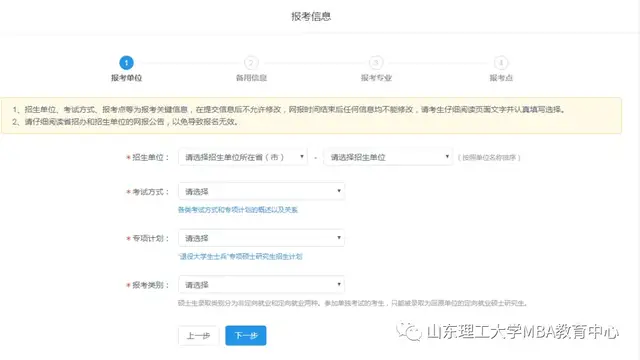Screen dimensions: 640x360
Task: Click step 4 circle for 报考点
Action: (501, 63)
